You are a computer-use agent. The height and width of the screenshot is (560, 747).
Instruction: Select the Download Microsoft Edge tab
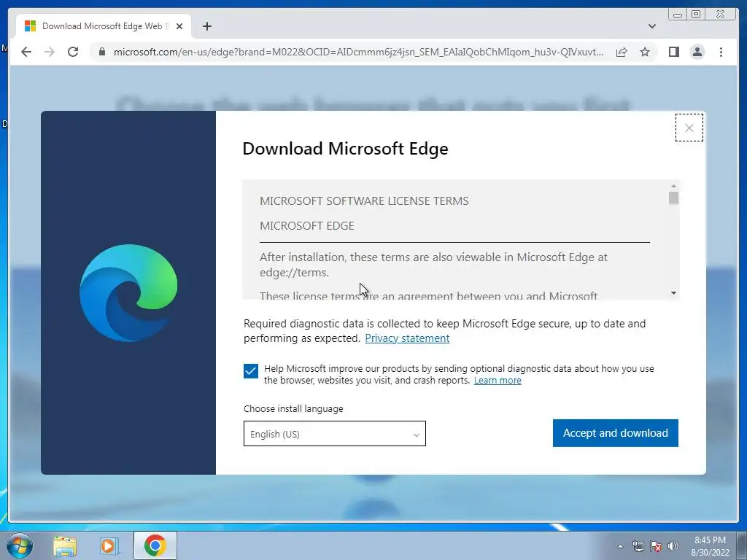(104, 26)
